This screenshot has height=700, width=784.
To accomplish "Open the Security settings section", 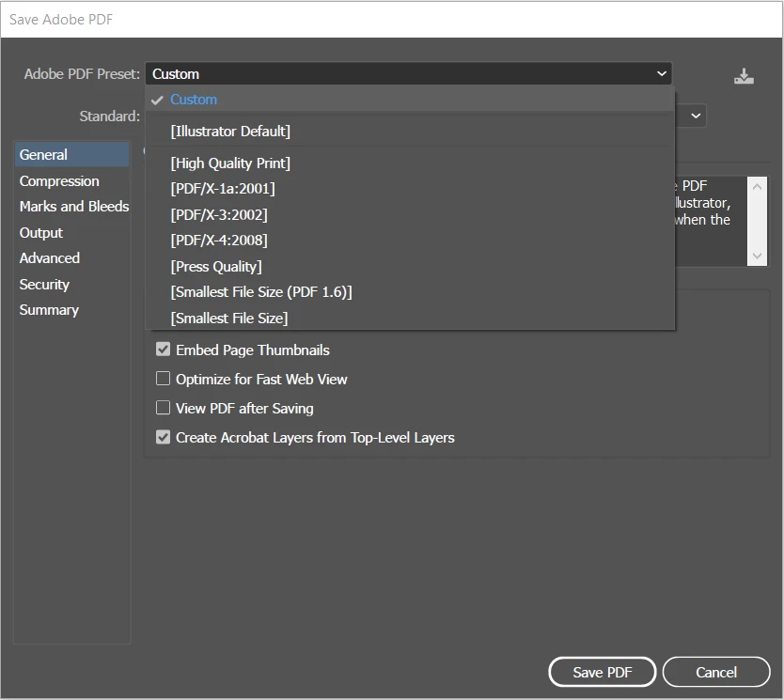I will (72, 285).
